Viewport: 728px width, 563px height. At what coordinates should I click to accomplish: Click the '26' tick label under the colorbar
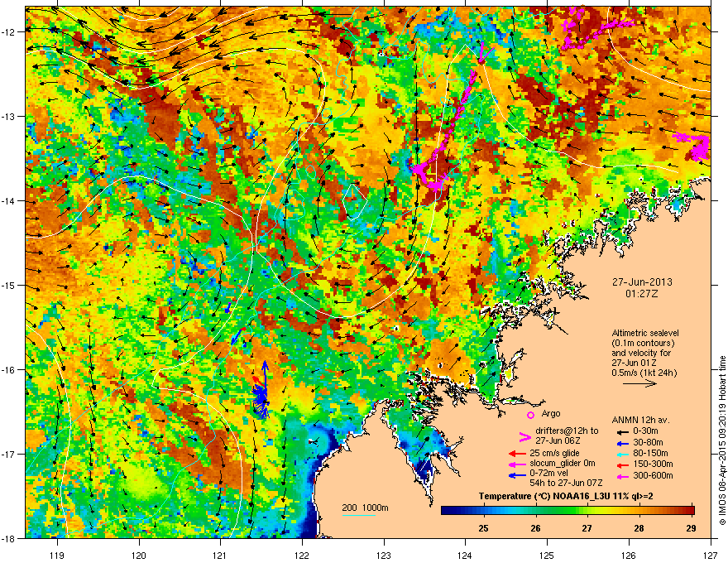click(x=536, y=528)
